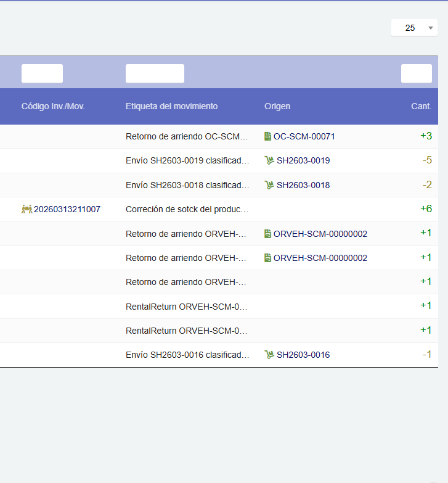Image resolution: width=448 pixels, height=483 pixels.
Task: Click the document icon in the second ORVEH-SCM-00000002 row
Action: pos(267,258)
